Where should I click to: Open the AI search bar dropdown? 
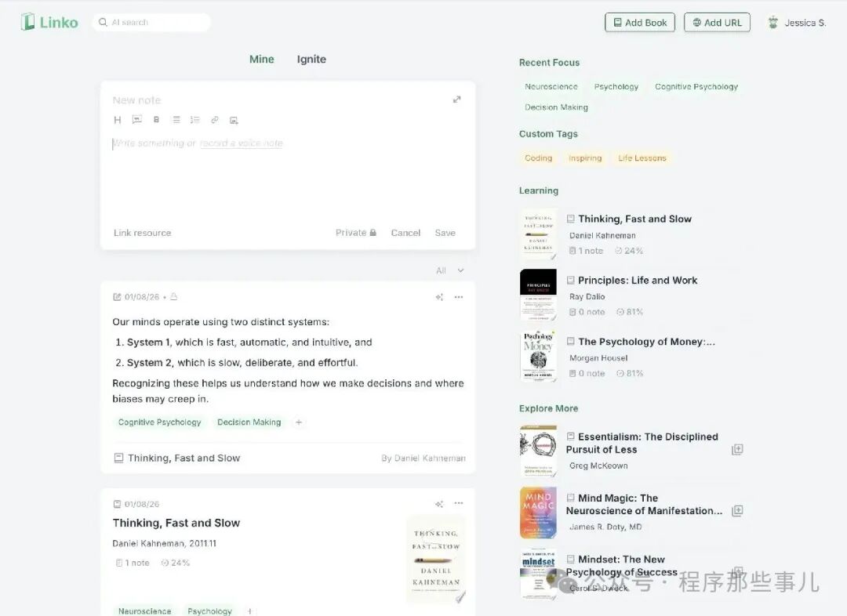(151, 22)
